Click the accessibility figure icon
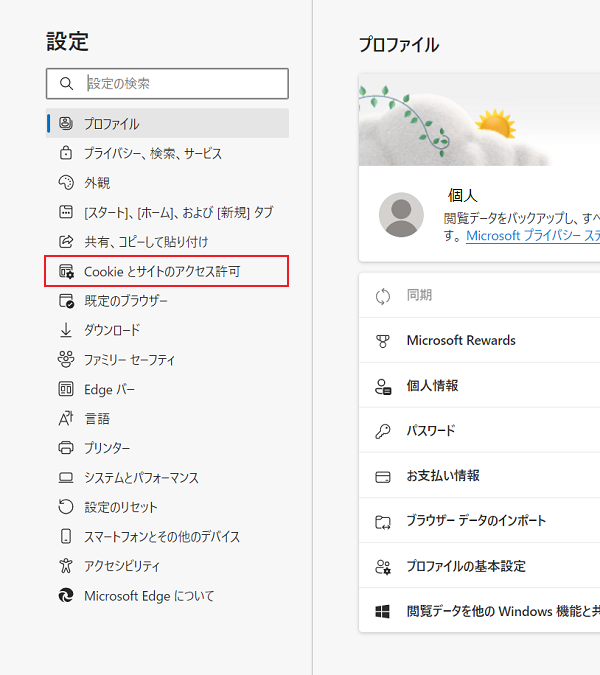This screenshot has width=600, height=675. click(x=67, y=566)
